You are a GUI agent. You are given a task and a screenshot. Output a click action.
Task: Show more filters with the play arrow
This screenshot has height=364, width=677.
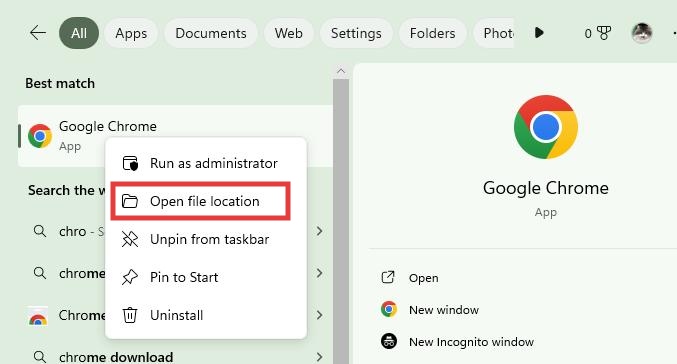538,33
